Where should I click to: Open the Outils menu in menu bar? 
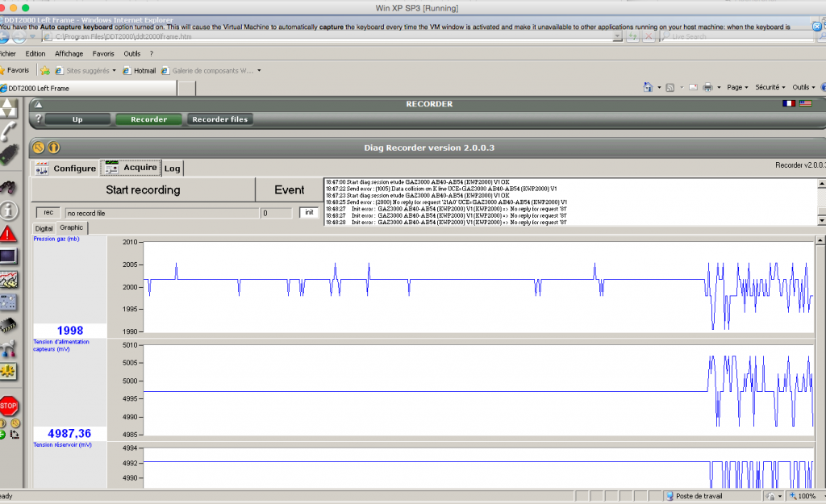point(132,54)
